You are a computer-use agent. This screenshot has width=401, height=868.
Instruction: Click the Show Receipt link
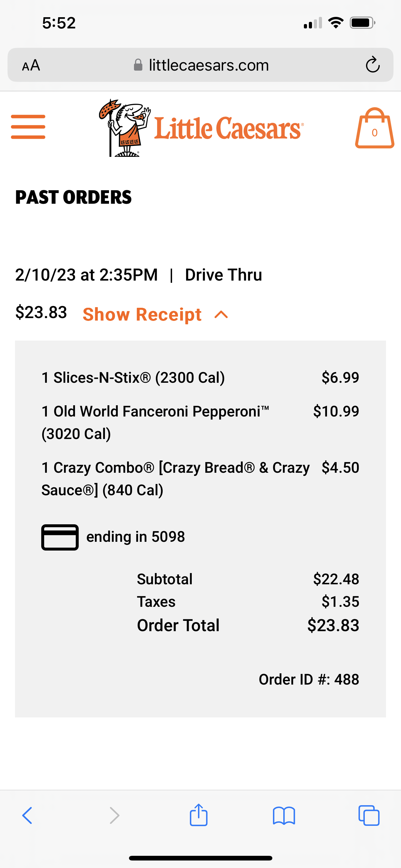142,314
